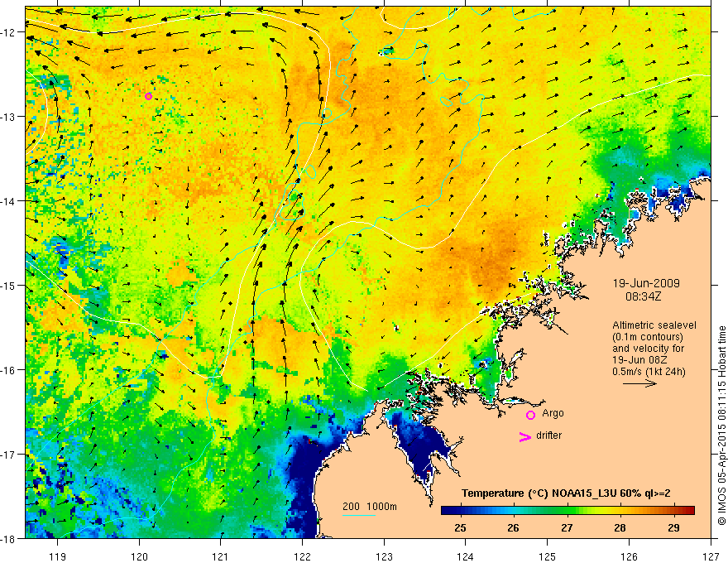Image resolution: width=728 pixels, height=563 pixels.
Task: Click the latitude axis label '-14'
Action: 9,201
